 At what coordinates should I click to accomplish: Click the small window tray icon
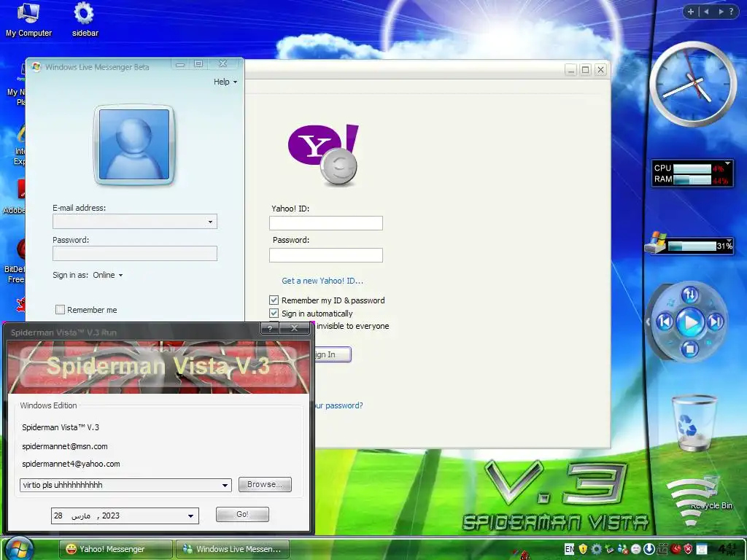702,549
